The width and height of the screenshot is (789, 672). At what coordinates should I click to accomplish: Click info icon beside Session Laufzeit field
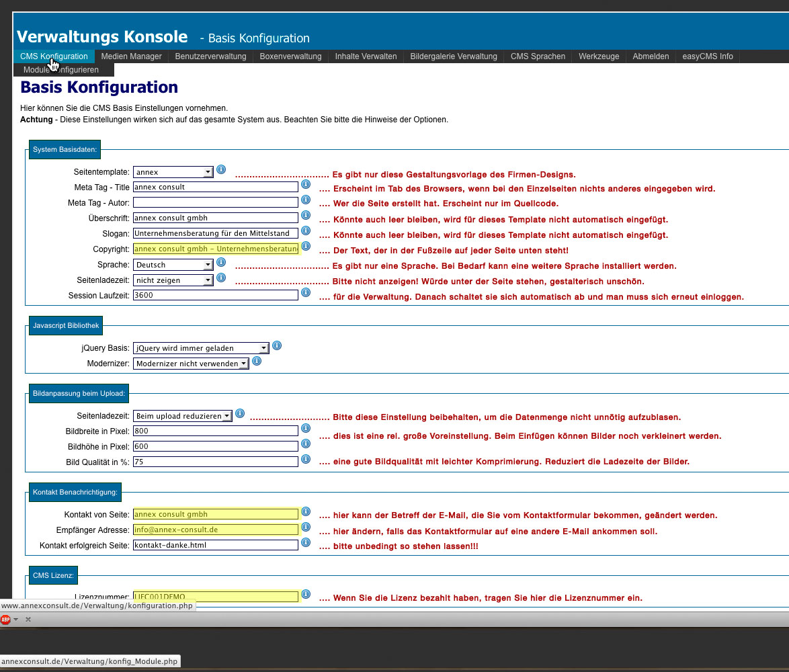306,293
